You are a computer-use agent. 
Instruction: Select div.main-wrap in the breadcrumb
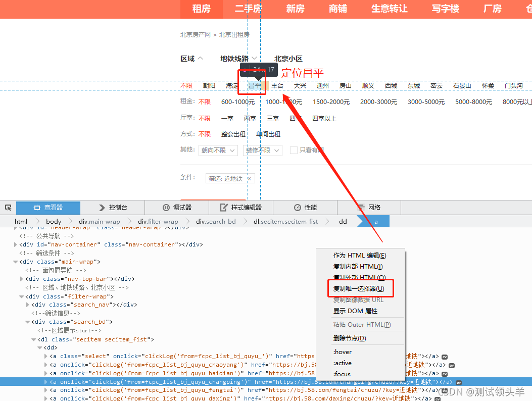(x=100, y=222)
